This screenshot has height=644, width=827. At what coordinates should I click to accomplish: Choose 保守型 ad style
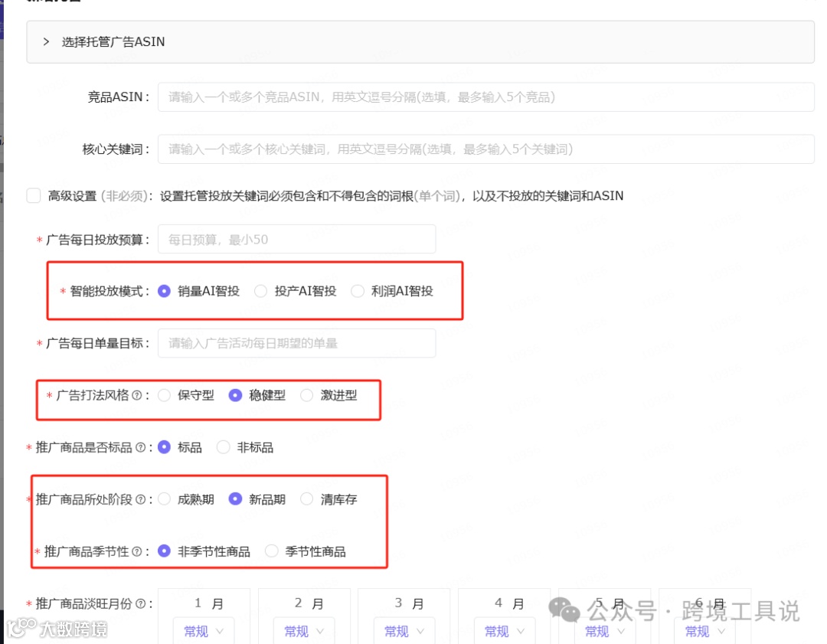click(x=164, y=395)
